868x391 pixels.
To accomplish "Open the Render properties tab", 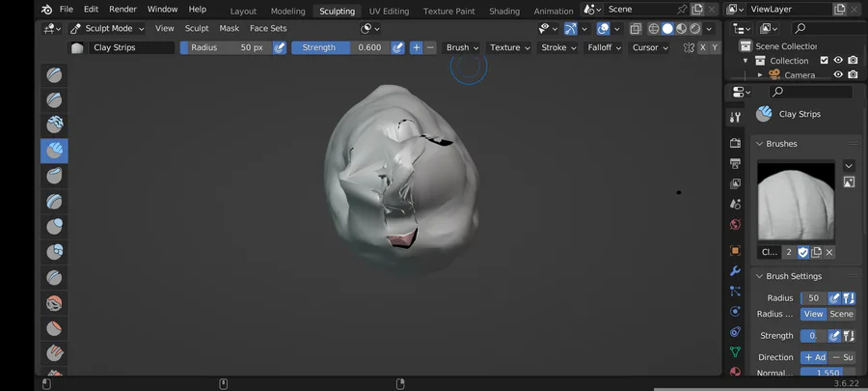I will pyautogui.click(x=735, y=143).
